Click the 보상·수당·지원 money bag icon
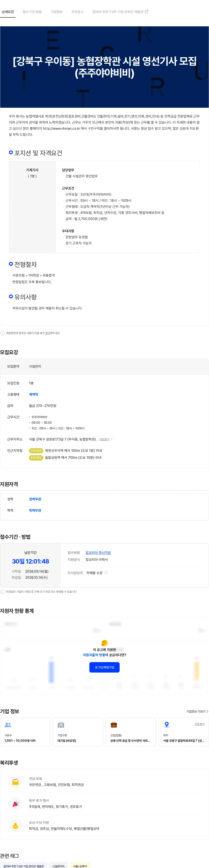The width and height of the screenshot is (209, 868). (x=15, y=826)
